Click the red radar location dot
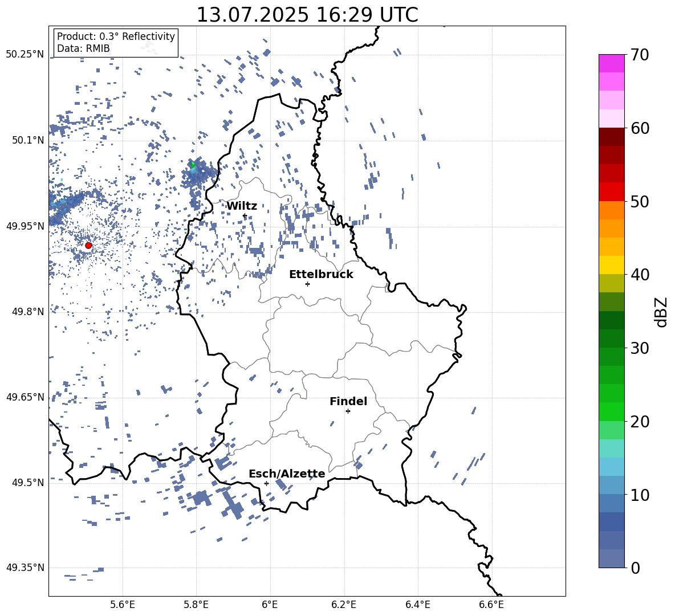Viewport: 675px width, 616px height. click(88, 246)
